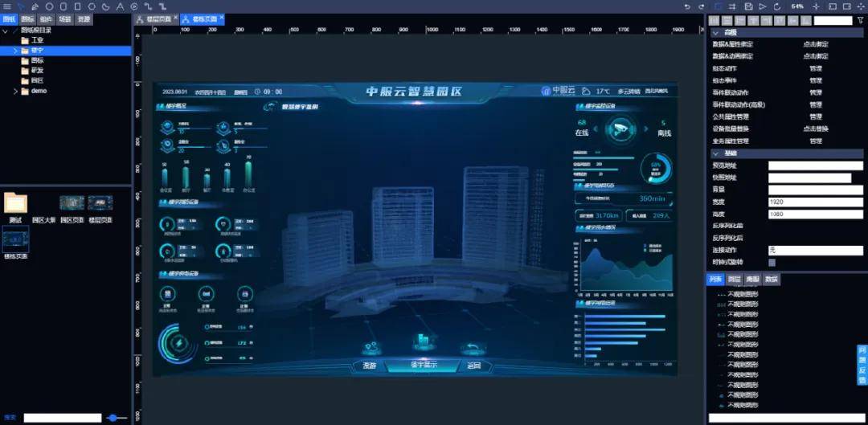Viewport: 868px width, 425px height.
Task: Click 点击绑定 for 数据&动画绑定
Action: click(816, 56)
